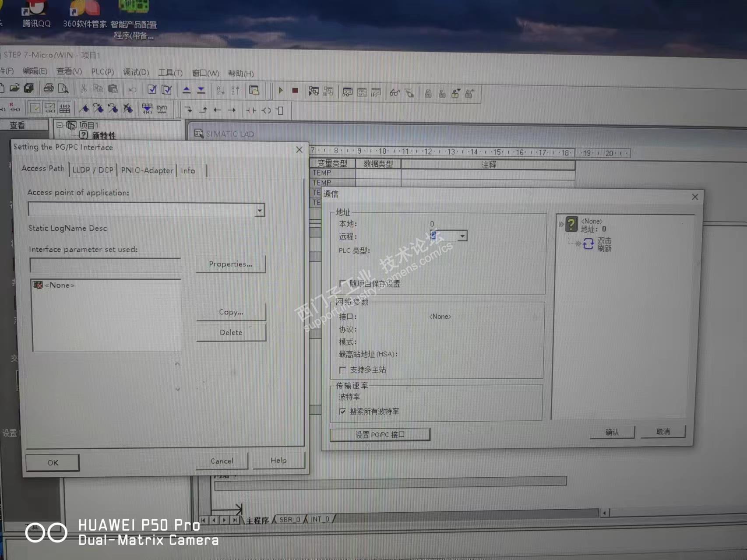Open the 腾讯QQ desktop shortcut
The image size is (747, 560).
[x=36, y=14]
